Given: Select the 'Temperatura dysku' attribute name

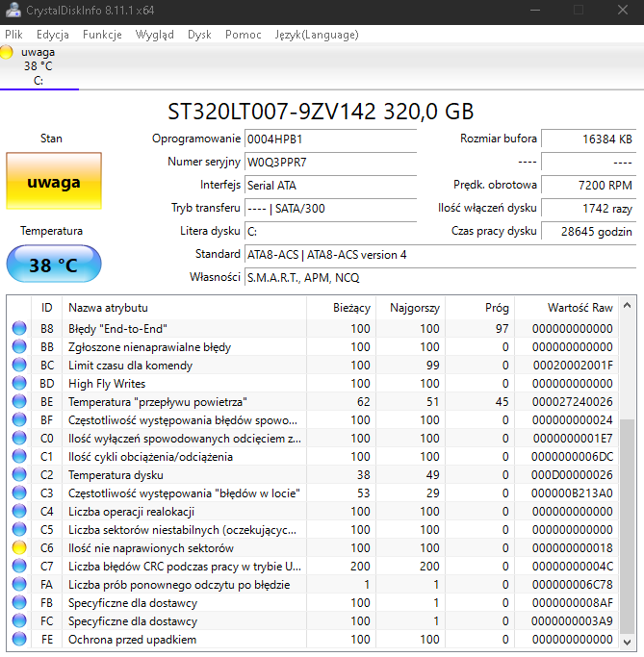Looking at the screenshot, I should (116, 475).
